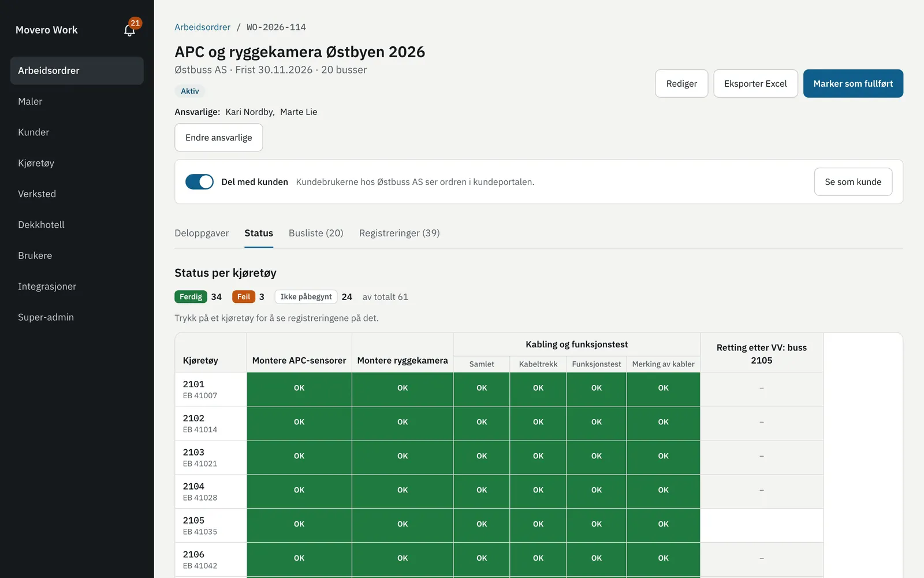Click the Funksjonstest sub-column header
The width and height of the screenshot is (924, 578).
(597, 364)
